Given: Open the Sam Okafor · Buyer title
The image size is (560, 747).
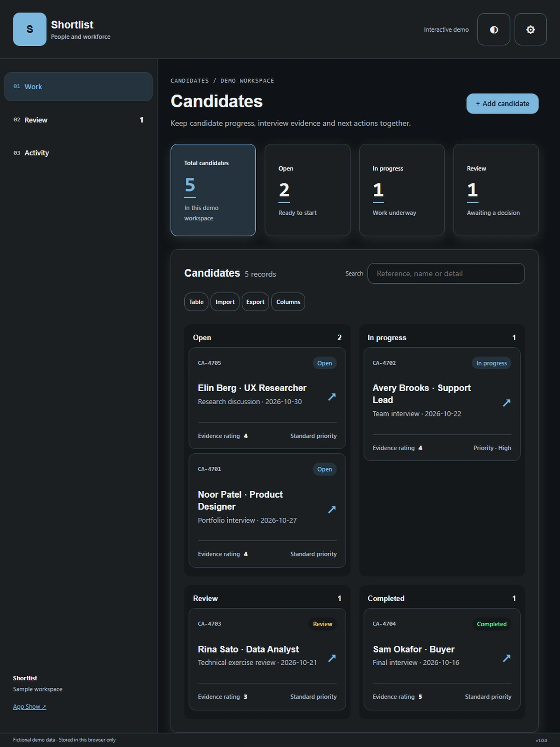Looking at the screenshot, I should pos(413,649).
